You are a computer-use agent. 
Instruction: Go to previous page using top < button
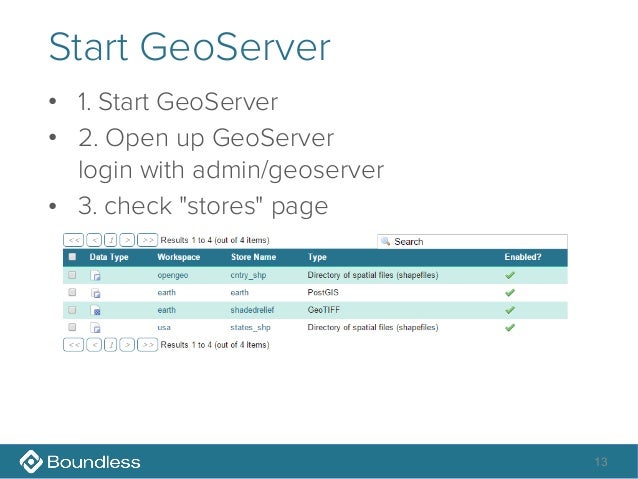tap(94, 240)
